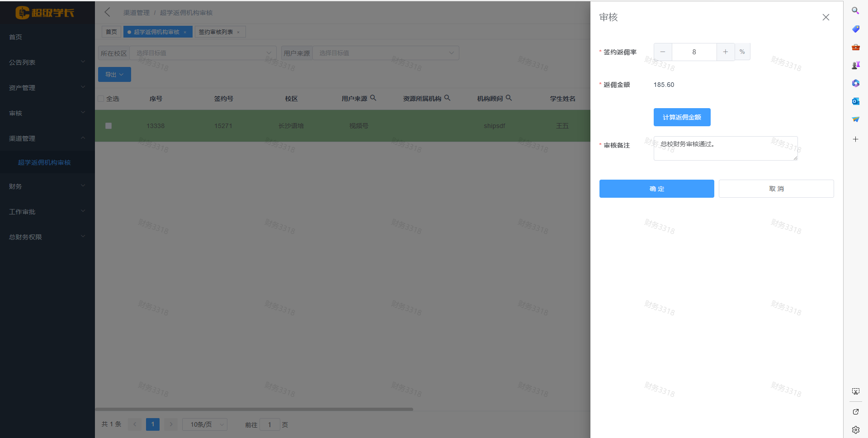This screenshot has height=438, width=868.
Task: Open the 所在校区 dropdown
Action: tap(203, 53)
